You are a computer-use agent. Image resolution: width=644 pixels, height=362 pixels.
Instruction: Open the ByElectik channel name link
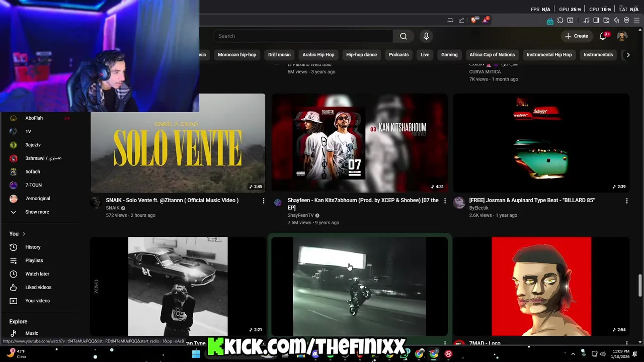click(478, 208)
